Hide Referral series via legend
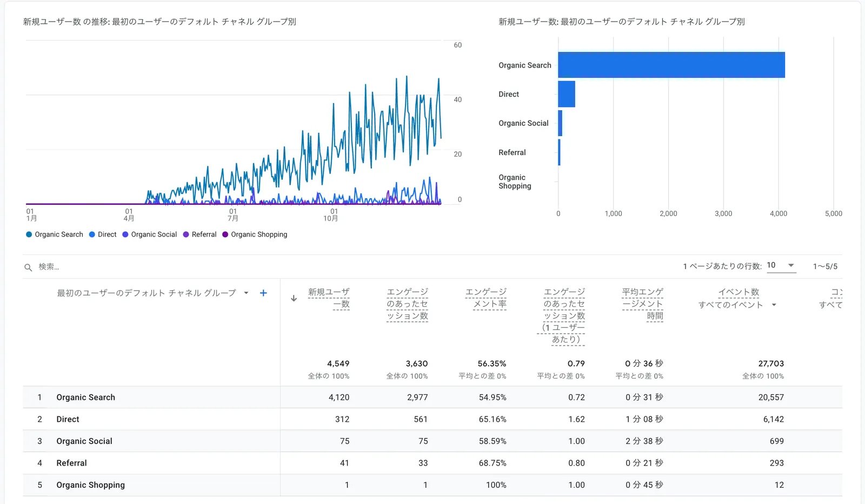The height and width of the screenshot is (504, 865). click(x=199, y=234)
